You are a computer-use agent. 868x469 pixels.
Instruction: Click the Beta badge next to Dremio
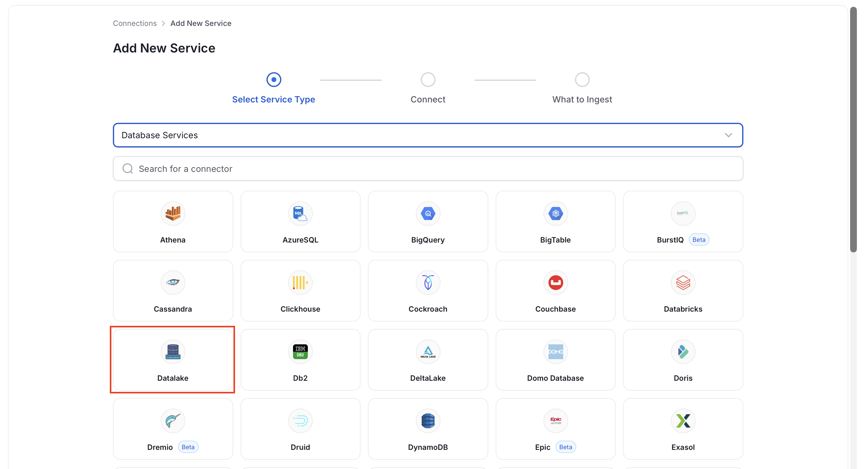pos(188,447)
